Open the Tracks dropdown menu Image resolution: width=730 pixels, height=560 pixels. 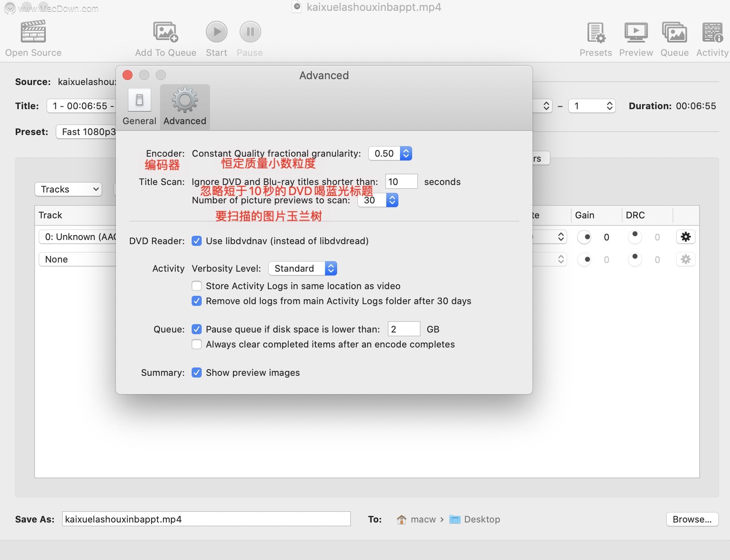68,189
